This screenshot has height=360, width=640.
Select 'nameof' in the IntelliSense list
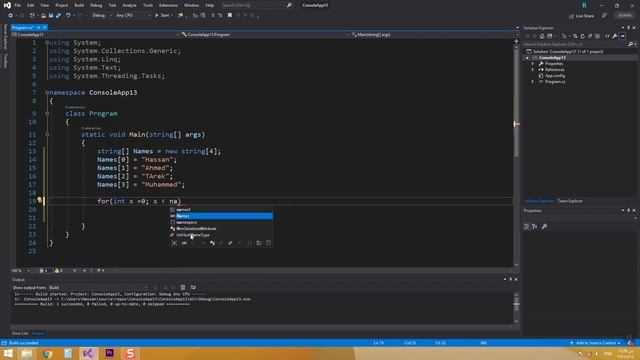(x=222, y=209)
